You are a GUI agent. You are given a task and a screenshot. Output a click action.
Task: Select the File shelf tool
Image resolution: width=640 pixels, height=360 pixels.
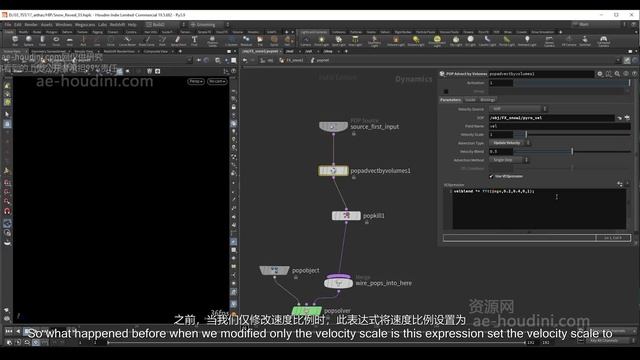[260, 40]
